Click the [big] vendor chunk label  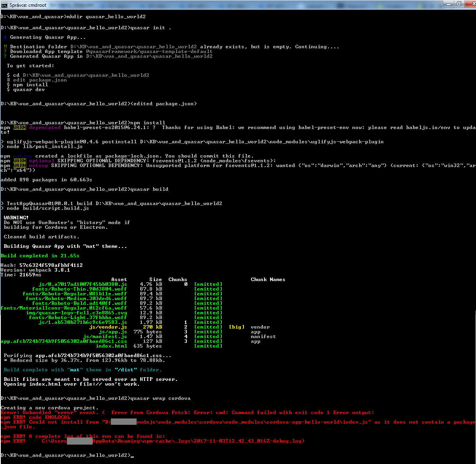(236, 327)
